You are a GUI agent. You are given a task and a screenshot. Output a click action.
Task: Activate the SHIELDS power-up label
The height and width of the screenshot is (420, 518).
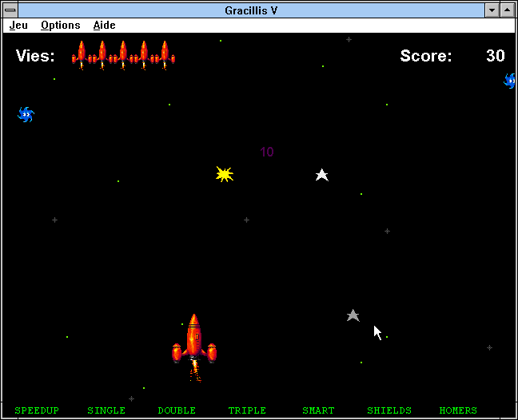pos(389,410)
